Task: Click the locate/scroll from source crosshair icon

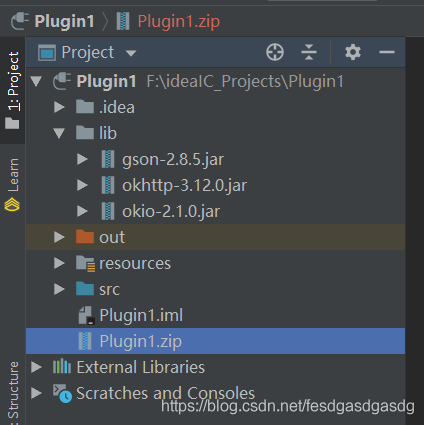Action: pyautogui.click(x=275, y=52)
